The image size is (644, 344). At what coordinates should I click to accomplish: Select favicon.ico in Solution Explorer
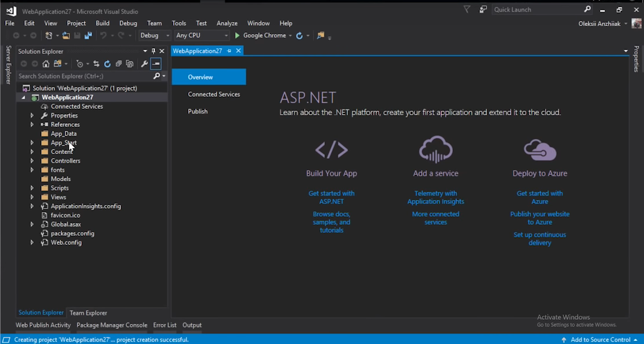pos(65,215)
